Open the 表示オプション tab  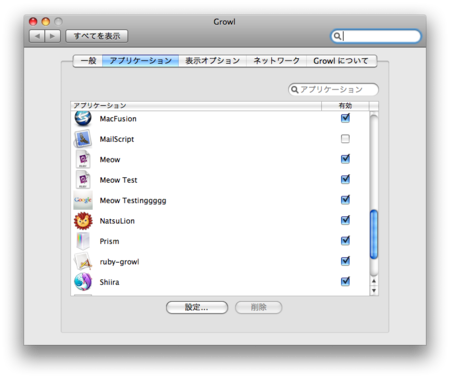(x=212, y=61)
